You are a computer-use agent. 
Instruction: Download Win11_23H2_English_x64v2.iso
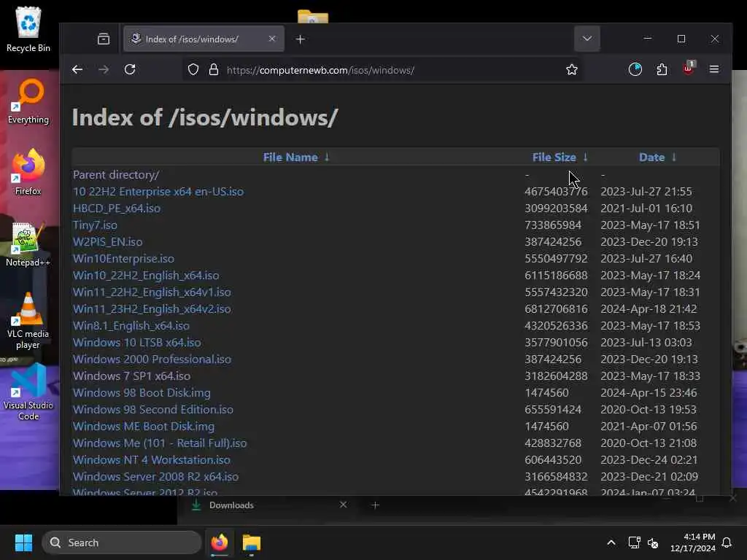(152, 308)
